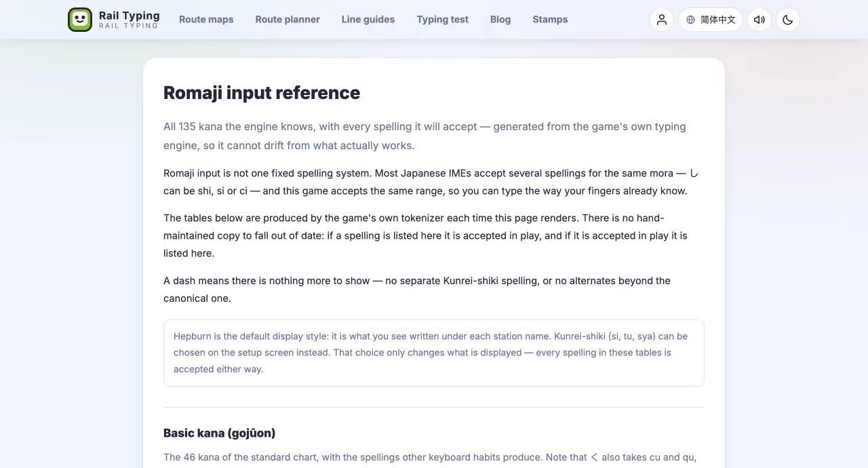Start the Typing test
The height and width of the screenshot is (468, 868).
[x=443, y=20]
